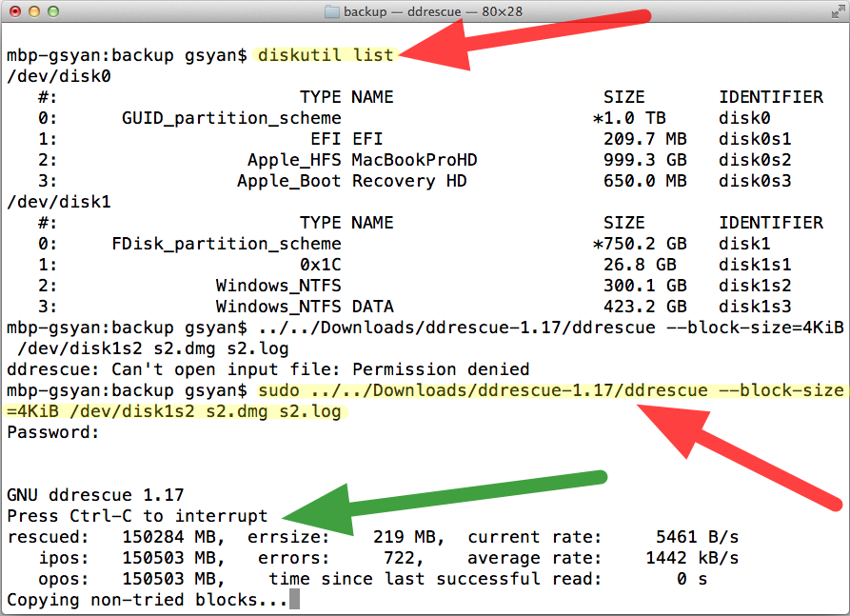Click the window title 'backup — ddrescue — 80×28'
The height and width of the screenshot is (616, 850).
pos(432,11)
